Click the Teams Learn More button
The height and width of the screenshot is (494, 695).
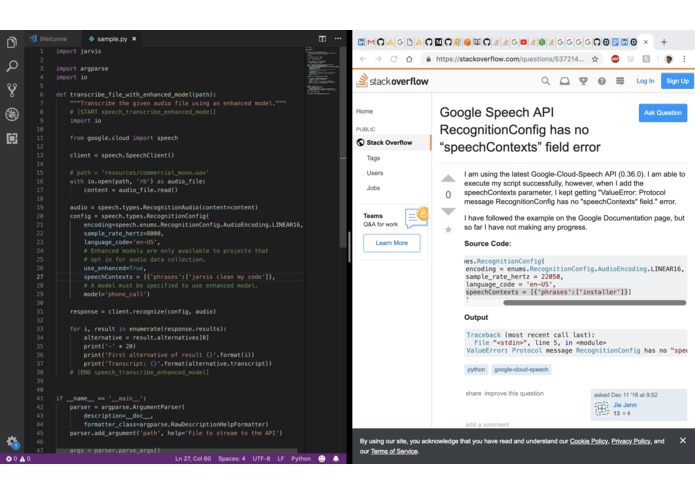[391, 243]
